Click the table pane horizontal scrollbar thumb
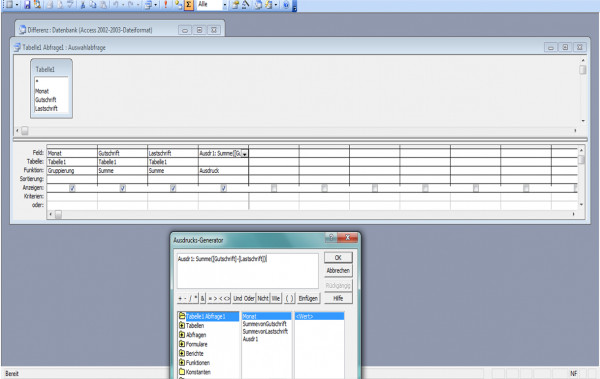The width and height of the screenshot is (600, 379). tap(24, 131)
